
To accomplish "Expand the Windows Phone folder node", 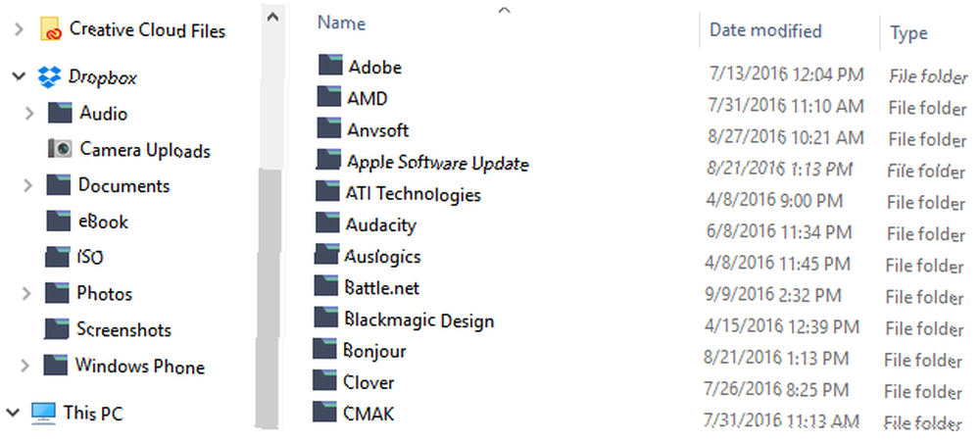I will pyautogui.click(x=25, y=366).
